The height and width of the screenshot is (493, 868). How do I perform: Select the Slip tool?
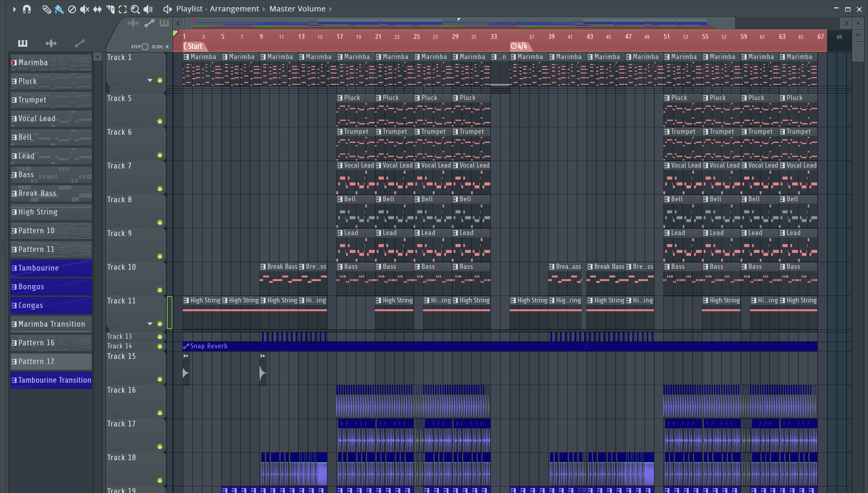(97, 9)
